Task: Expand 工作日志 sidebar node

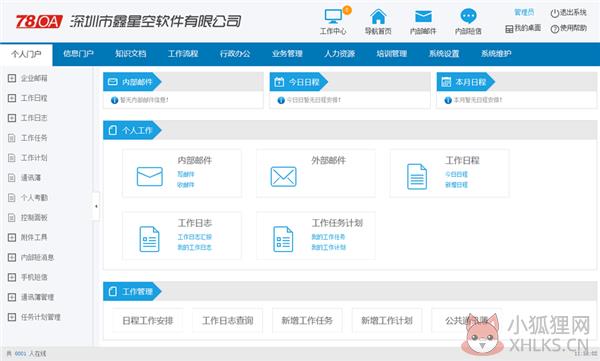Action: (x=12, y=118)
